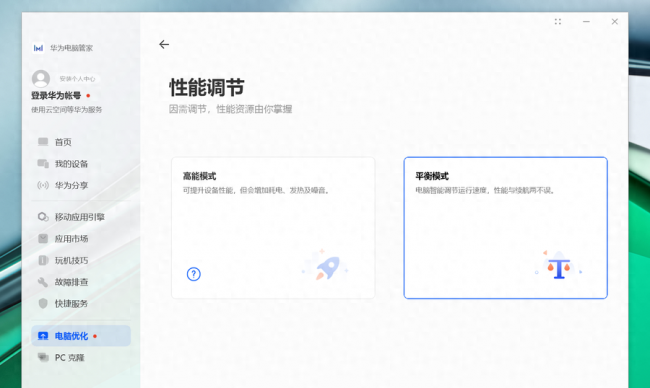This screenshot has height=388, width=650.
Task: Close the 华为电脑管家 window
Action: click(615, 22)
